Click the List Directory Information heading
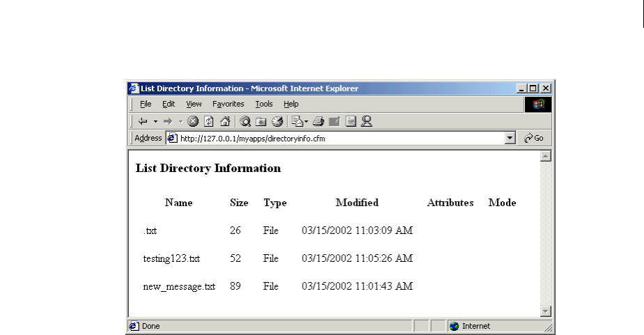The width and height of the screenshot is (644, 335). click(x=208, y=169)
